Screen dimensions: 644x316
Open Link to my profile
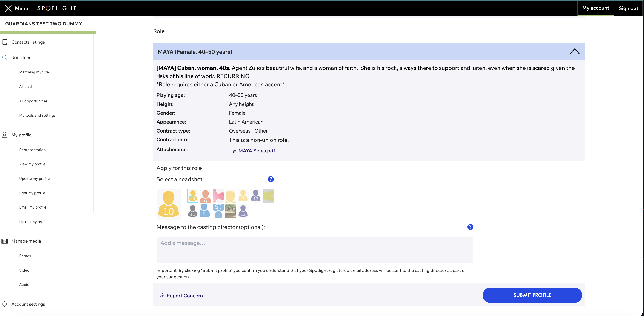[x=34, y=222]
